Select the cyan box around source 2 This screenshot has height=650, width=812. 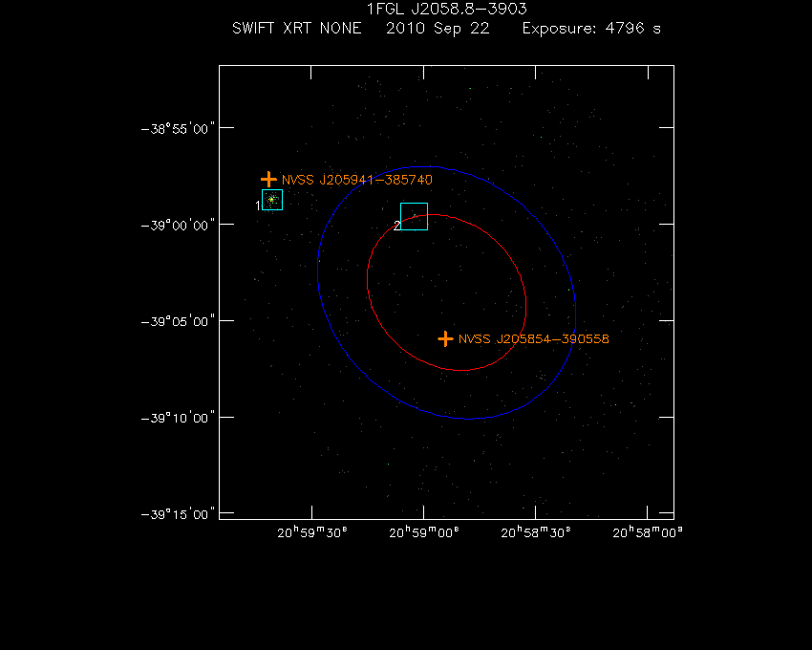[415, 216]
